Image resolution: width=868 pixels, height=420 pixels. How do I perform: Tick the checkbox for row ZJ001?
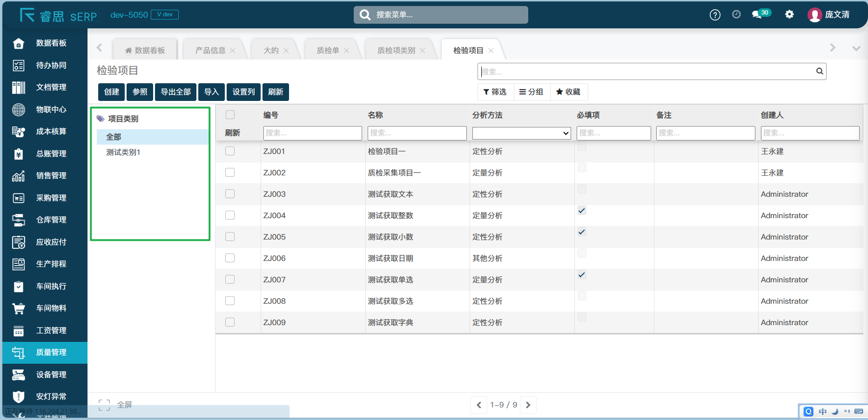click(230, 151)
